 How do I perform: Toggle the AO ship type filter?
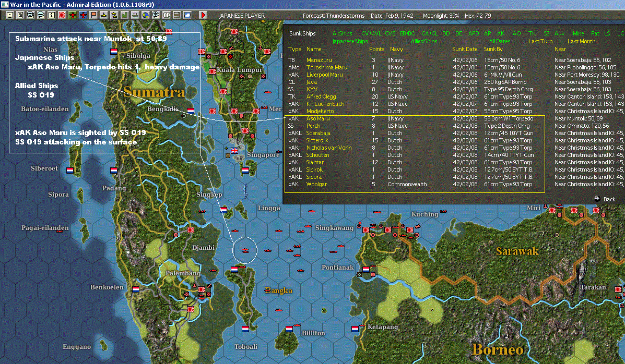(x=516, y=33)
